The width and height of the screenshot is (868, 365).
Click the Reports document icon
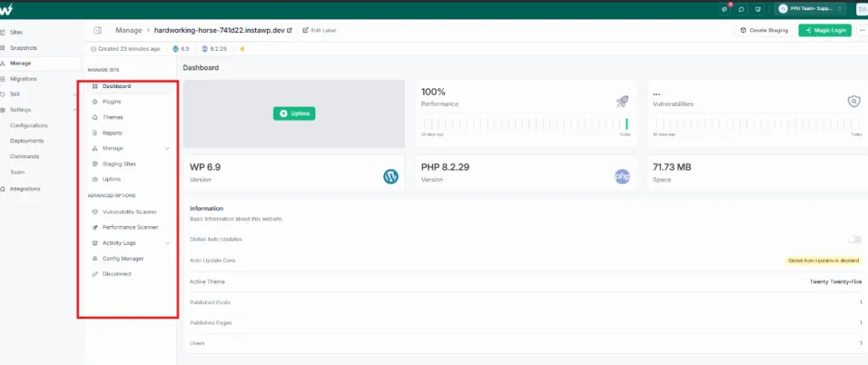click(x=95, y=133)
